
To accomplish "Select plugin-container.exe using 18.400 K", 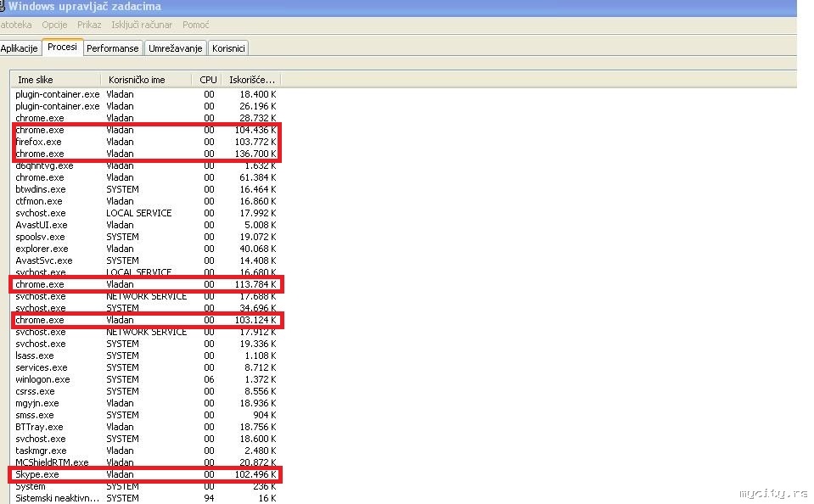I will pos(145,94).
